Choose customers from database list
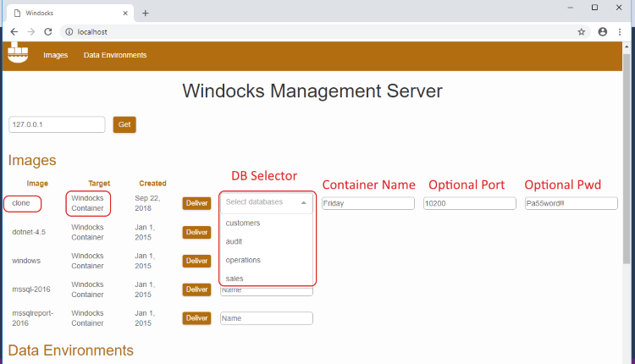The image size is (635, 364). pyautogui.click(x=243, y=223)
